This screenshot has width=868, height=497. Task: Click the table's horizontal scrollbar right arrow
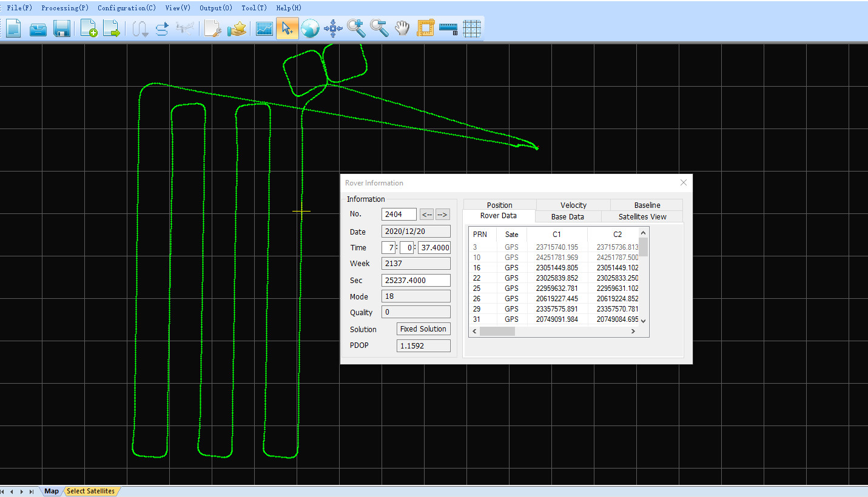(x=633, y=332)
